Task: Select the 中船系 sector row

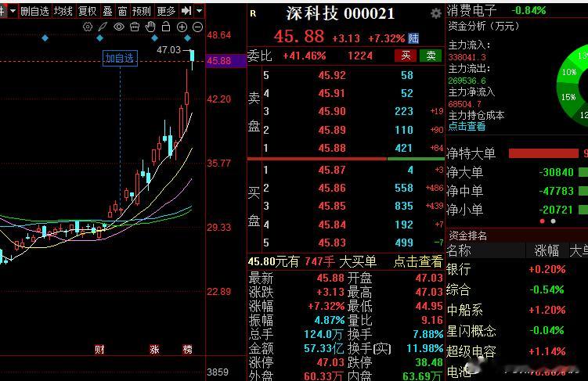Action: click(517, 310)
